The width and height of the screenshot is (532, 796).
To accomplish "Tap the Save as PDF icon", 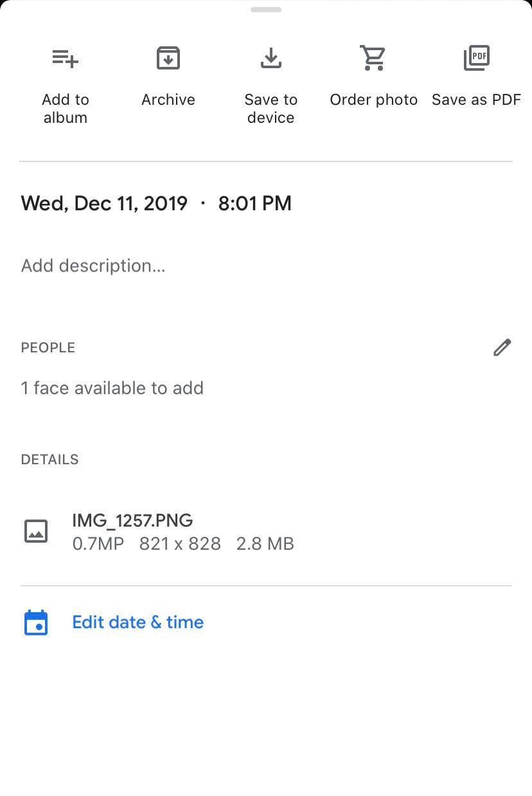I will [x=476, y=58].
